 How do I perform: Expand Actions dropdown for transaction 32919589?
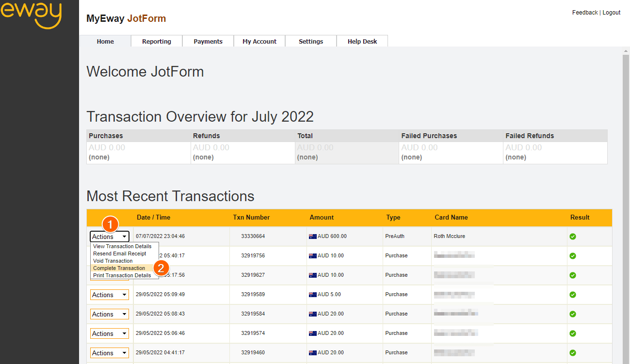coord(110,295)
